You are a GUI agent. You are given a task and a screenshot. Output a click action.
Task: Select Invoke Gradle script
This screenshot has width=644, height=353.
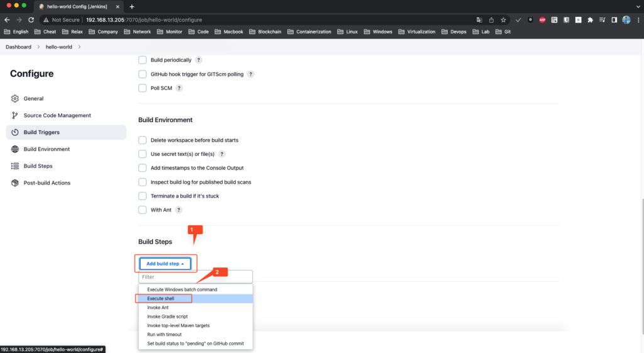[196, 317]
